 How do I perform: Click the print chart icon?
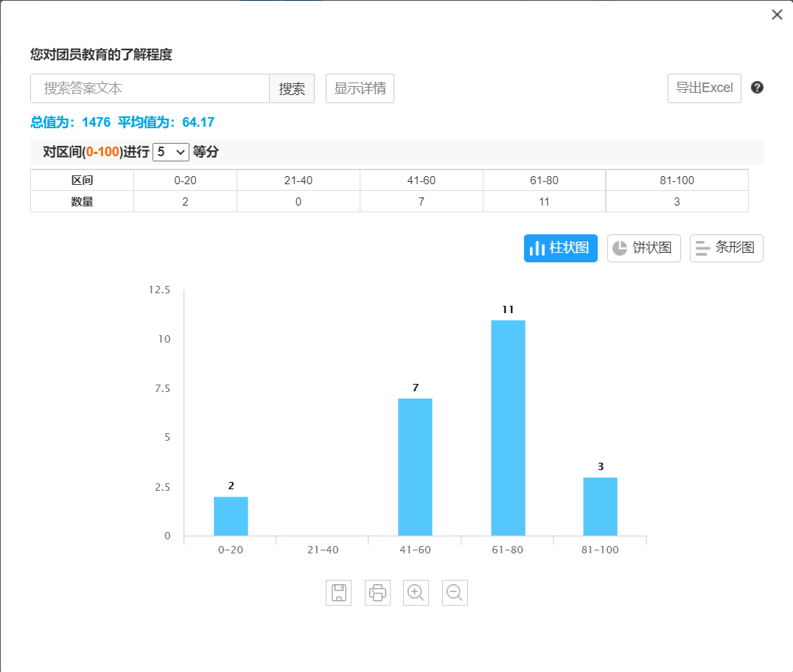377,592
